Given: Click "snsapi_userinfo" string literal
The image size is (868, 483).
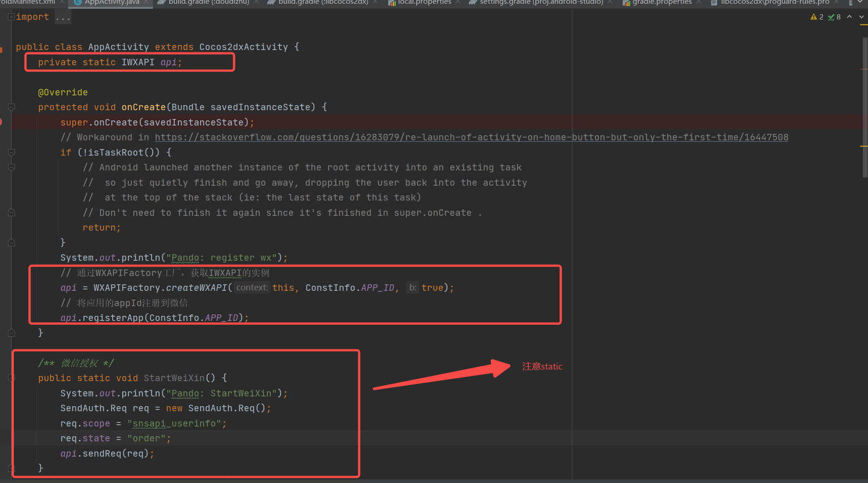Looking at the screenshot, I should pyautogui.click(x=174, y=423).
